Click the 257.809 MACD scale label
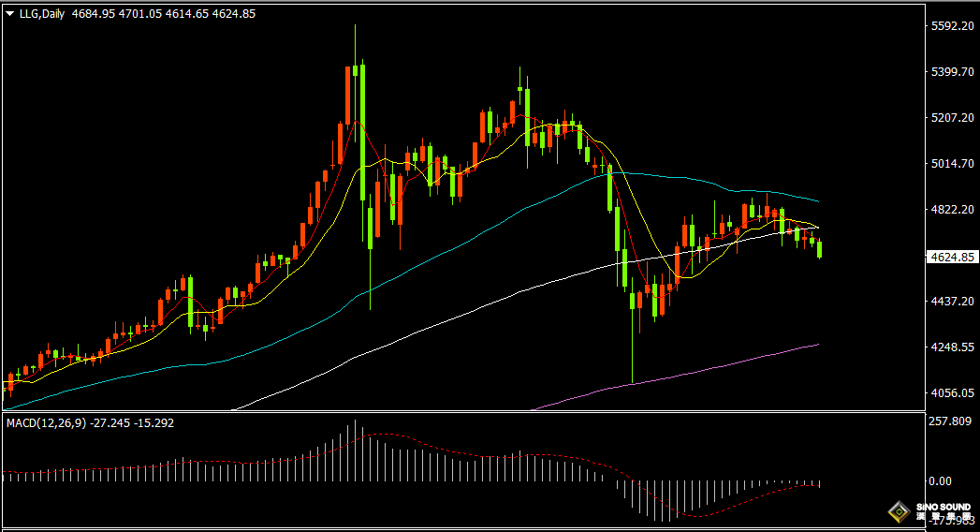Viewport: 980px width, 532px height. (950, 422)
